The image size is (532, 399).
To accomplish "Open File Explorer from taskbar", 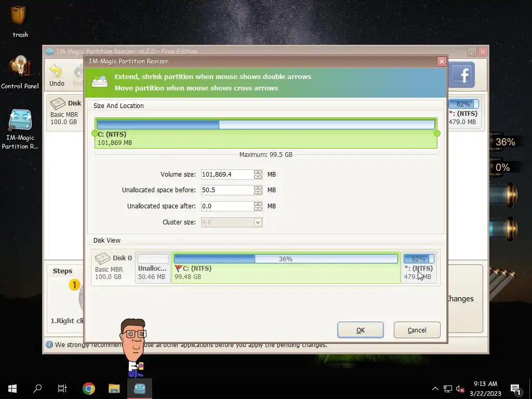I will [x=114, y=389].
